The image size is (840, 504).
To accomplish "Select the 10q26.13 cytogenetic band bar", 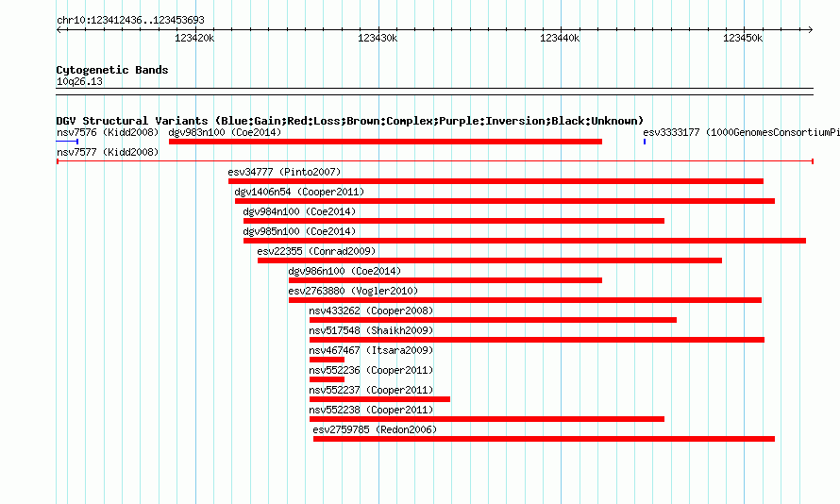I will pos(435,92).
